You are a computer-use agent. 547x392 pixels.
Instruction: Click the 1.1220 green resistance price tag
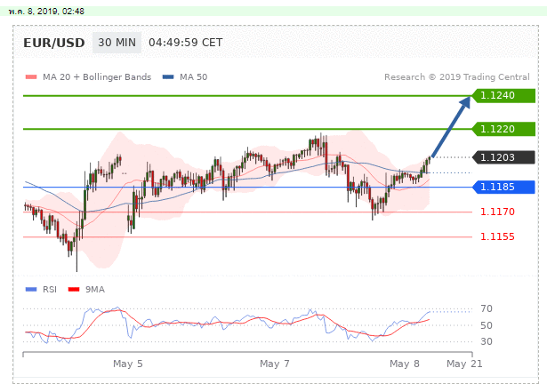click(x=504, y=129)
